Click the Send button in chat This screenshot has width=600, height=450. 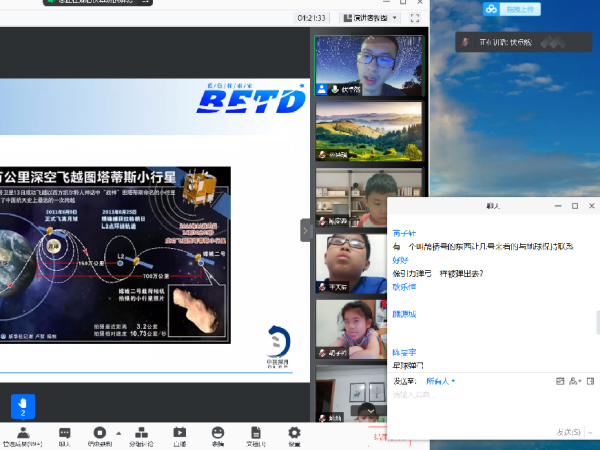point(567,432)
